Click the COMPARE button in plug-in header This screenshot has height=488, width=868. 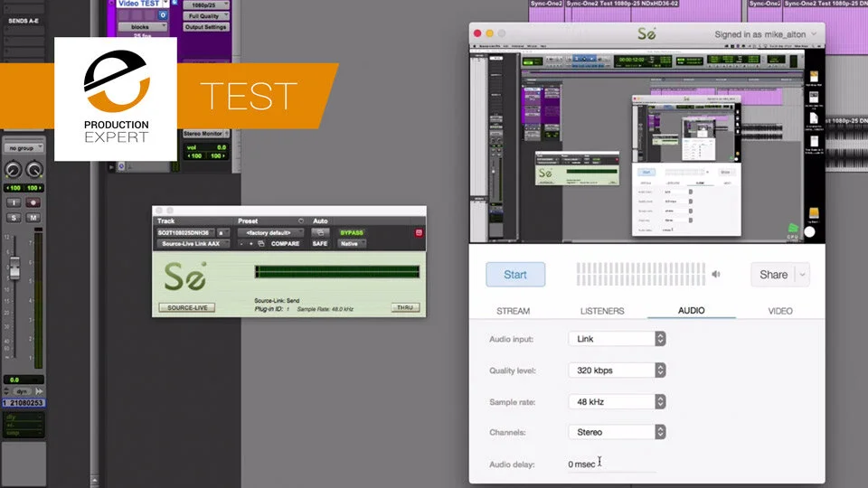pos(285,243)
